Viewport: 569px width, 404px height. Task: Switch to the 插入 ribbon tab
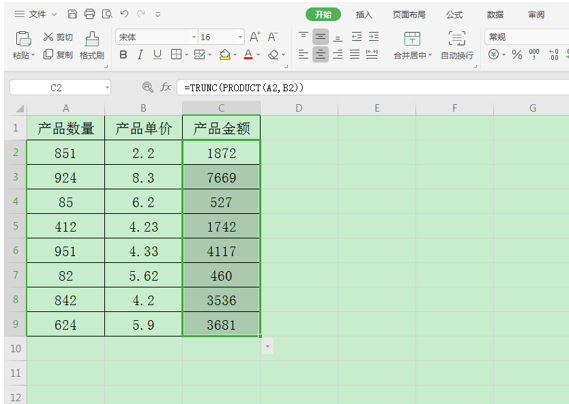tap(364, 15)
